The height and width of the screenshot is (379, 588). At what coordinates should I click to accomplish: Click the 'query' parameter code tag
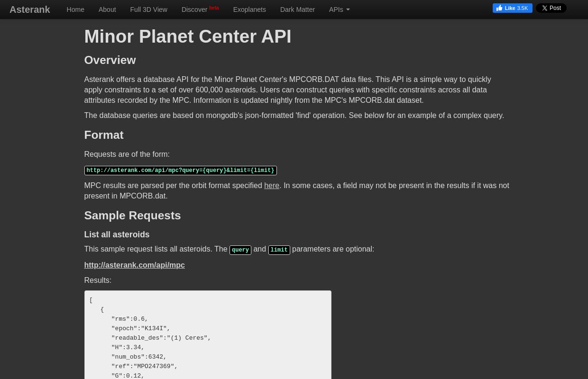240,250
